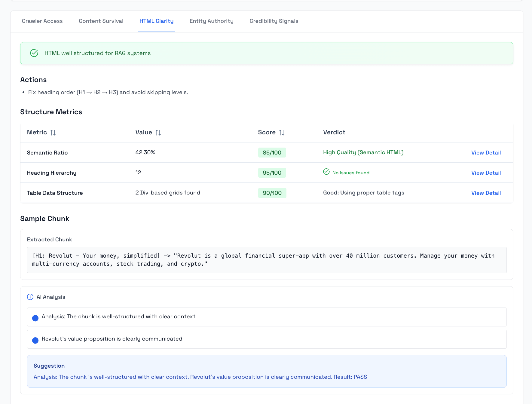Click the 85/100 Semantic Ratio score badge
The width and height of the screenshot is (532, 404).
coord(272,152)
